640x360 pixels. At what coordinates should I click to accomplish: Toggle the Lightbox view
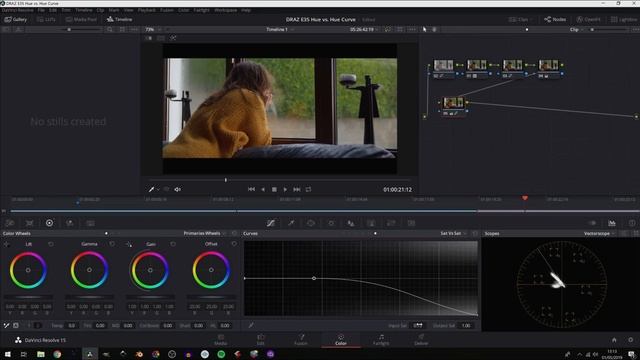624,19
